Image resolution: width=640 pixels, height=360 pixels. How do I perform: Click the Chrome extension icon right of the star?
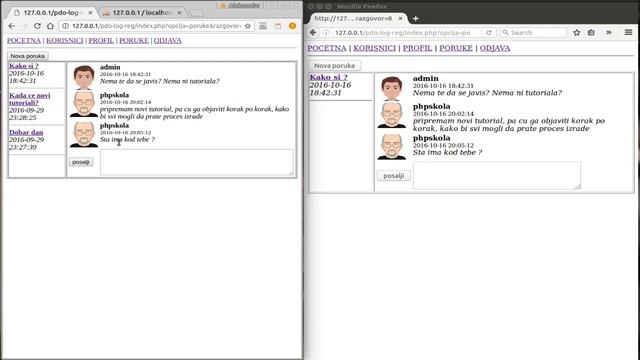[263, 26]
